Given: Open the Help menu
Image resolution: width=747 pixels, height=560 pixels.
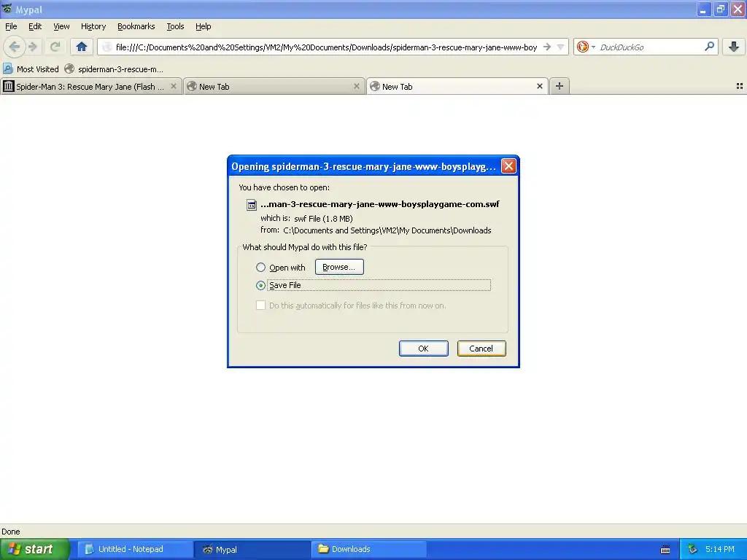Looking at the screenshot, I should pyautogui.click(x=203, y=26).
